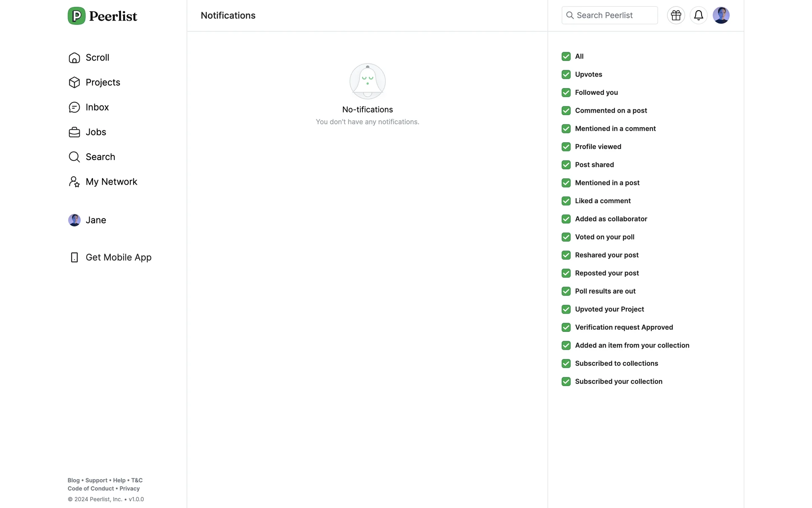Screen dimensions: 812x508
Task: Open the gift rewards icon
Action: [x=676, y=15]
